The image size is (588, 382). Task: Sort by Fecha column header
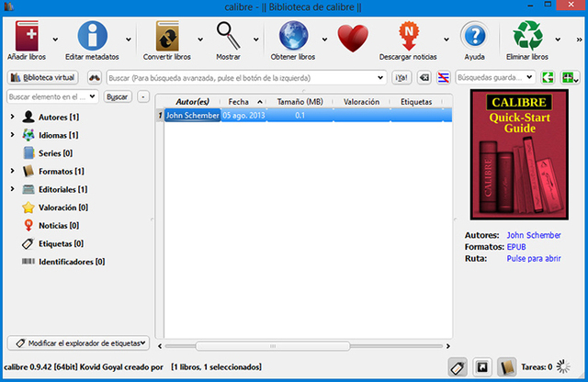(243, 102)
